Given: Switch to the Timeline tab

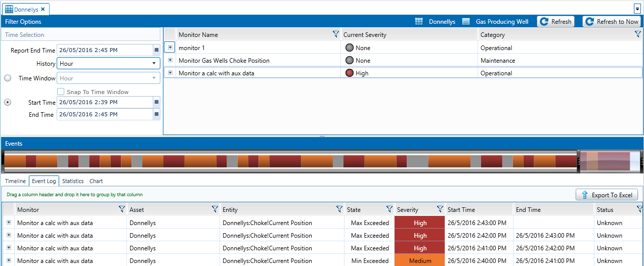Looking at the screenshot, I should click(x=15, y=181).
